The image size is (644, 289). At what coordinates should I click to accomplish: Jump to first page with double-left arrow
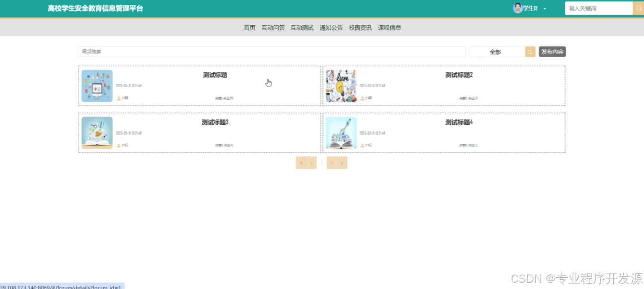(x=301, y=163)
